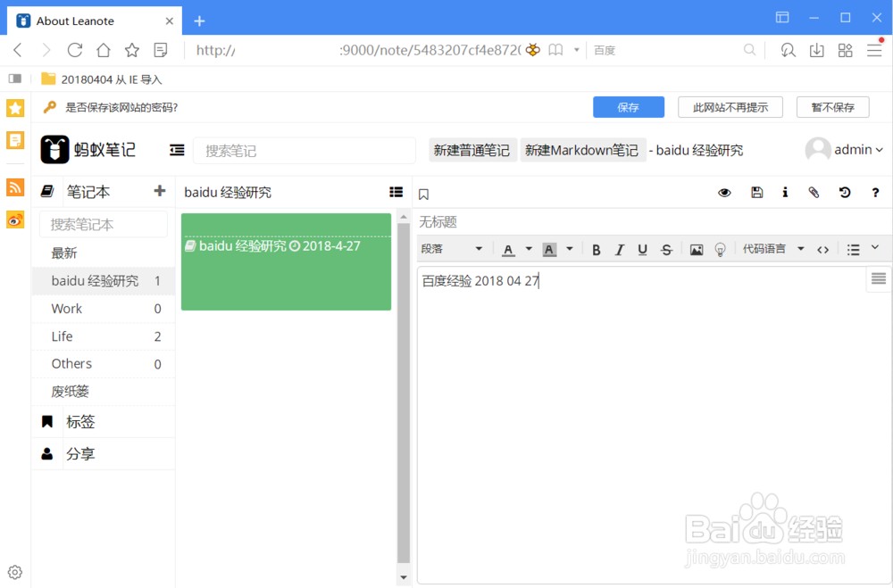The width and height of the screenshot is (893, 588).
Task: Open the 代码语言 code language dropdown
Action: [x=773, y=249]
